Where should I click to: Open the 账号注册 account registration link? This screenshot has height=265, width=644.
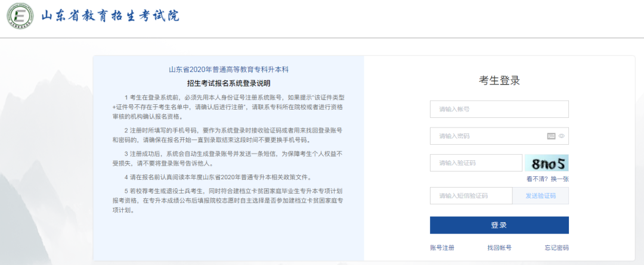442,248
